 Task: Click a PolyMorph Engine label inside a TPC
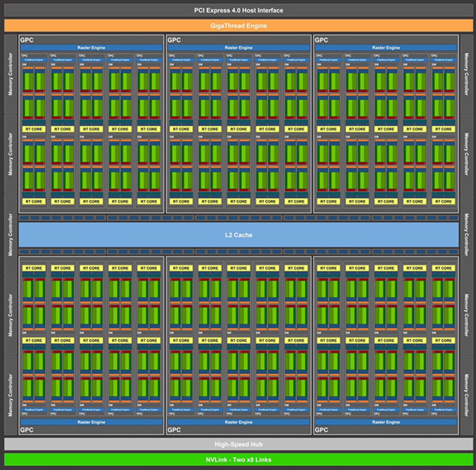34,60
